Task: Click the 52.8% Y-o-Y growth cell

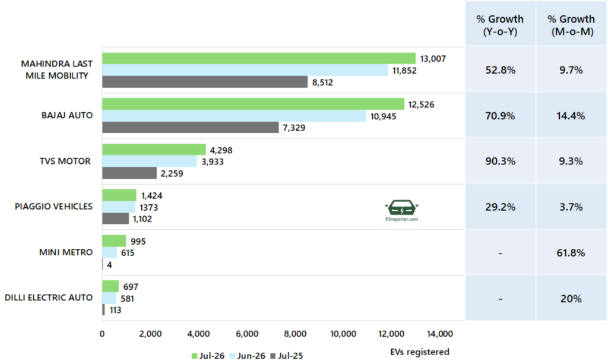Action: click(x=500, y=70)
